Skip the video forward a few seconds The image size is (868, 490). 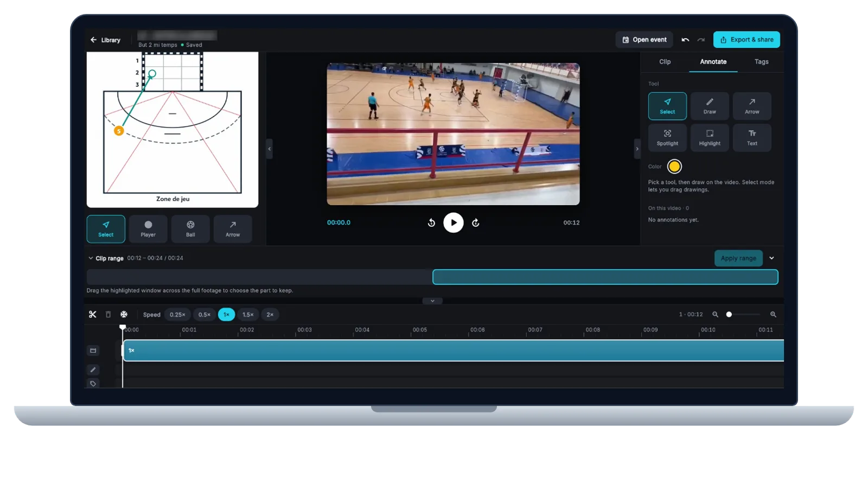point(476,222)
